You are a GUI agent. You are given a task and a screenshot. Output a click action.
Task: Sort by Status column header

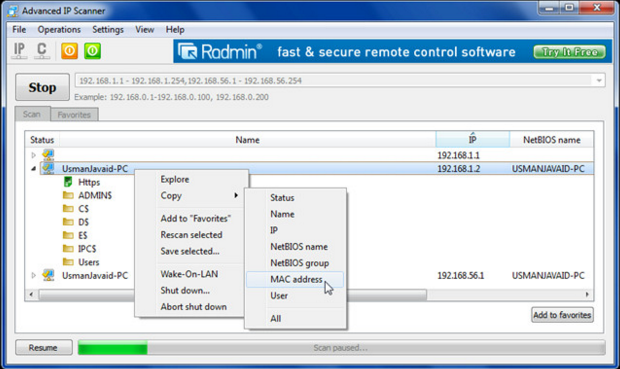coord(42,140)
